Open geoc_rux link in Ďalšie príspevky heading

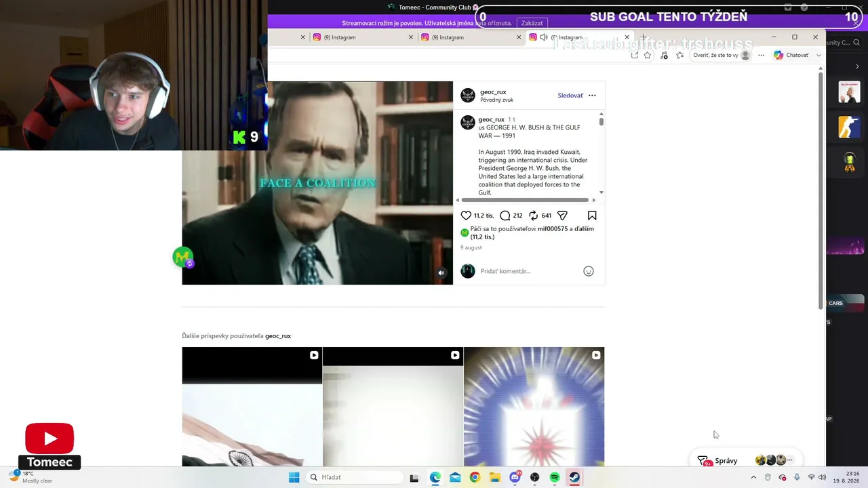click(278, 336)
